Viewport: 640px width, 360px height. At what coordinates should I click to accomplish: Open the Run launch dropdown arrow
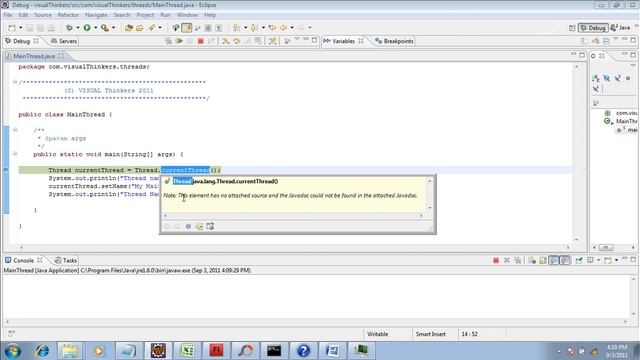tap(96, 28)
